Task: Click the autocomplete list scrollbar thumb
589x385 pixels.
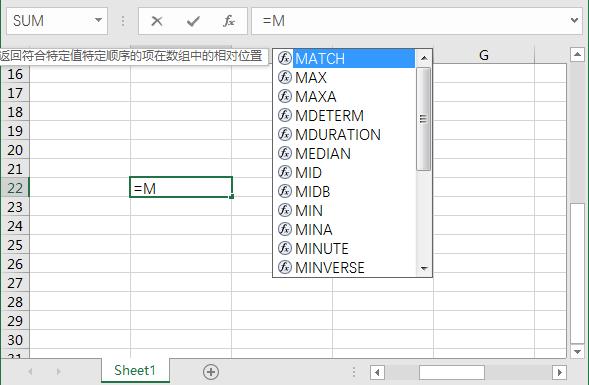Action: [x=424, y=119]
